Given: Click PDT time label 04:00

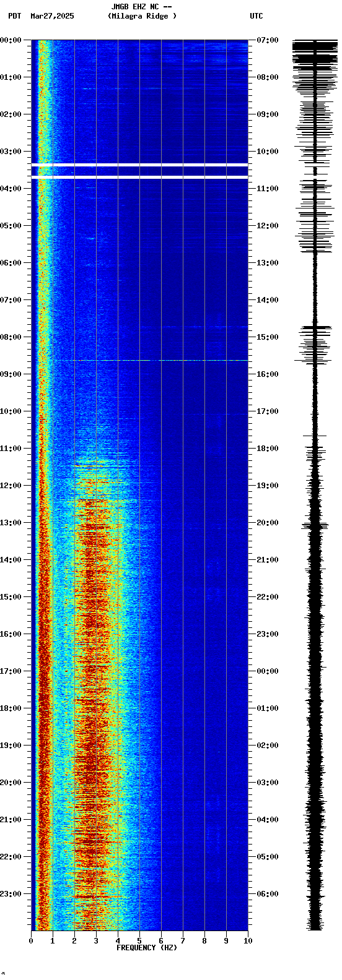Looking at the screenshot, I should click(11, 189).
